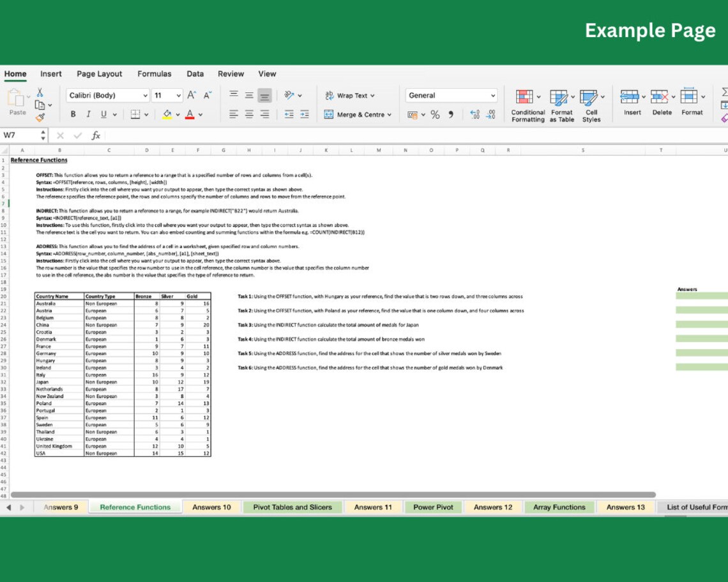Select the Format Painter tool
Screen dimensions: 728x582
[40, 117]
